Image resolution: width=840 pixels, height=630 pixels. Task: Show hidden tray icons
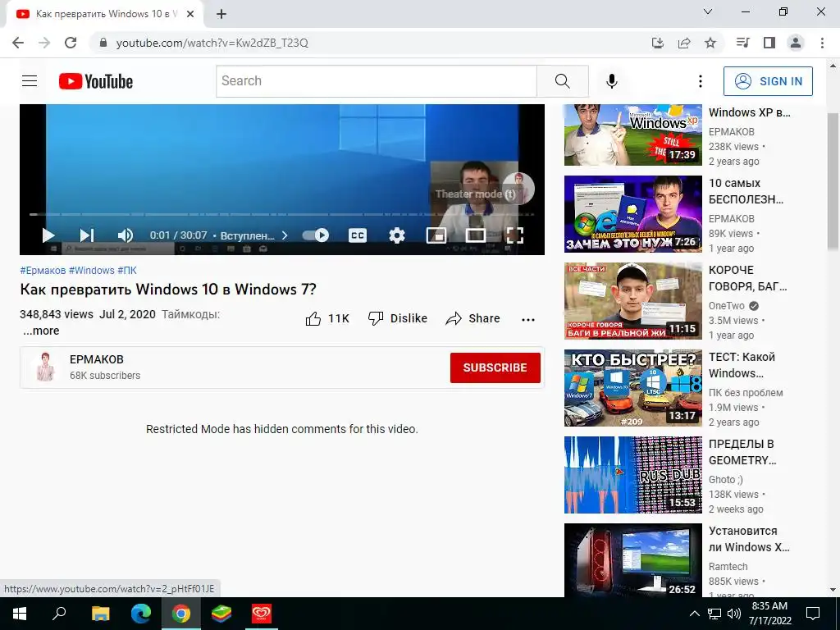coord(694,614)
